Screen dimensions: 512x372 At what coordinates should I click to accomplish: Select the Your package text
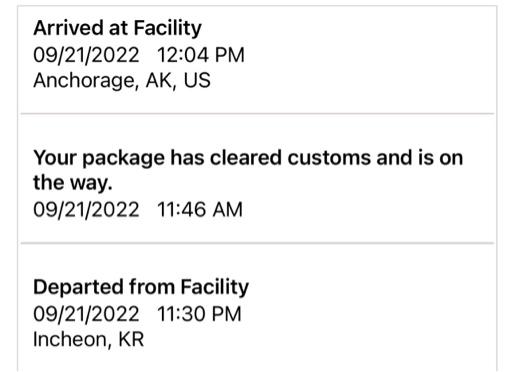coord(99,158)
